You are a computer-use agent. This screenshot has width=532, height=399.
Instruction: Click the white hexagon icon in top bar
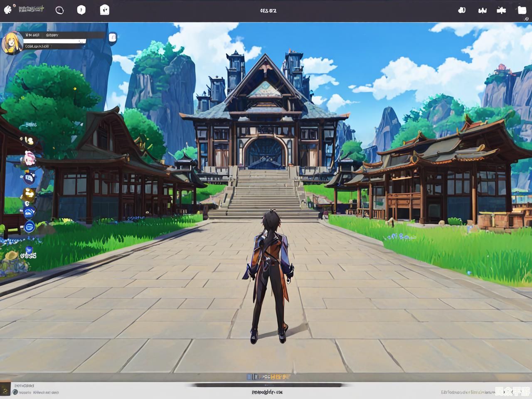(x=81, y=10)
